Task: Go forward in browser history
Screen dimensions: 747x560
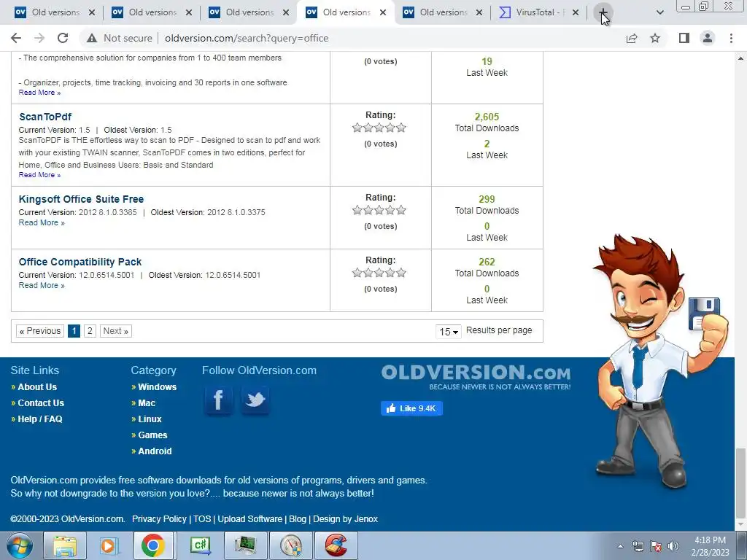Action: 39,38
